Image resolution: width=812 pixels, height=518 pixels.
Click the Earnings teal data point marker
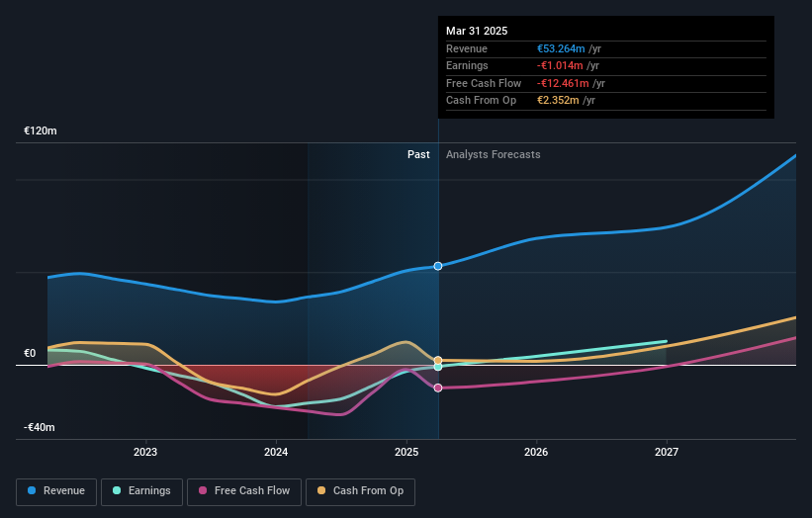pyautogui.click(x=438, y=367)
